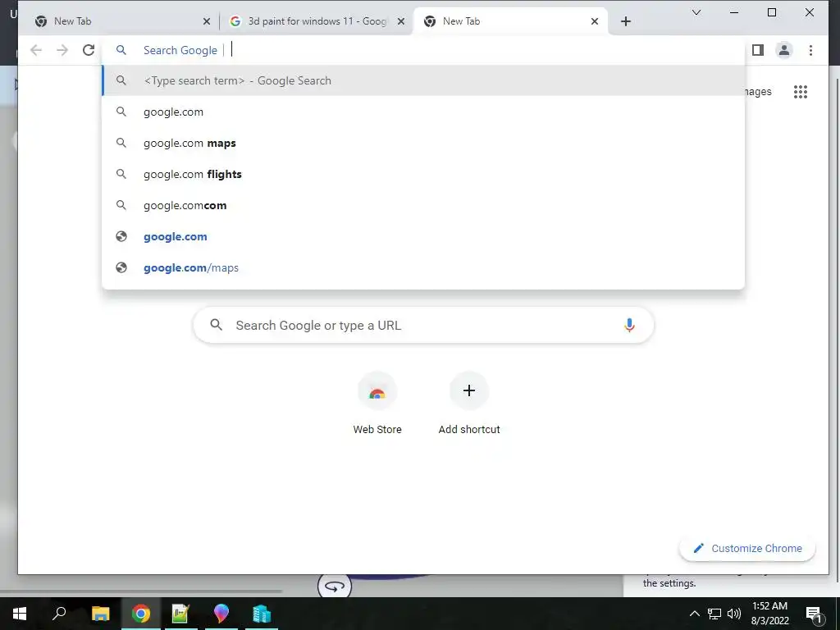Open the Chrome side panel icon
The image size is (840, 630).
[757, 50]
